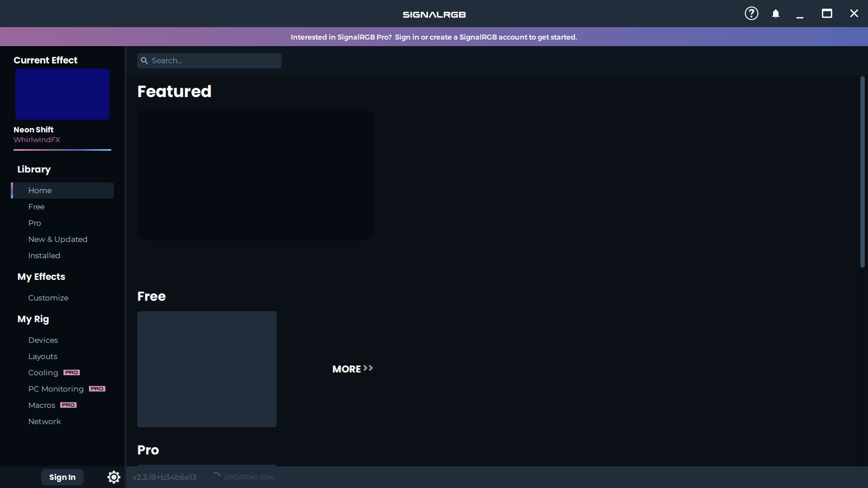
Task: Click the Library sidebar heading
Action: (34, 169)
